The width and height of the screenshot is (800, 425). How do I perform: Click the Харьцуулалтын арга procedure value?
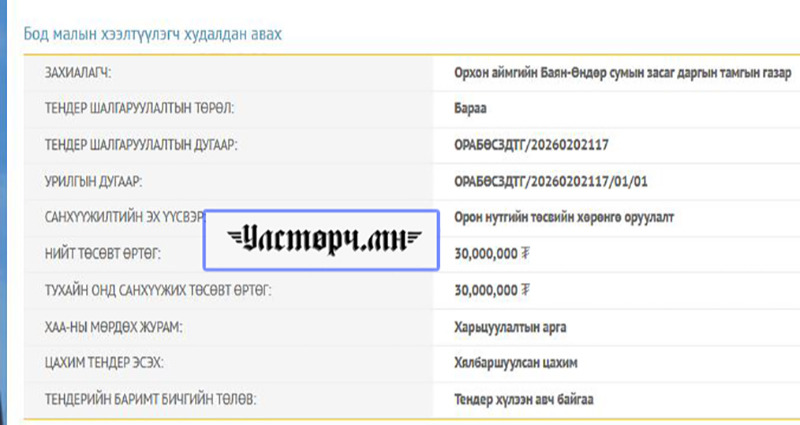click(x=511, y=326)
